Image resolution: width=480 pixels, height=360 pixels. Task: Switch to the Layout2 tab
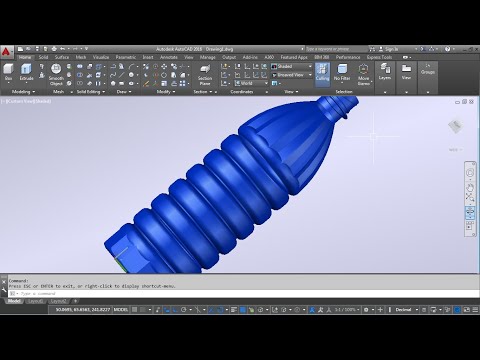(58, 301)
